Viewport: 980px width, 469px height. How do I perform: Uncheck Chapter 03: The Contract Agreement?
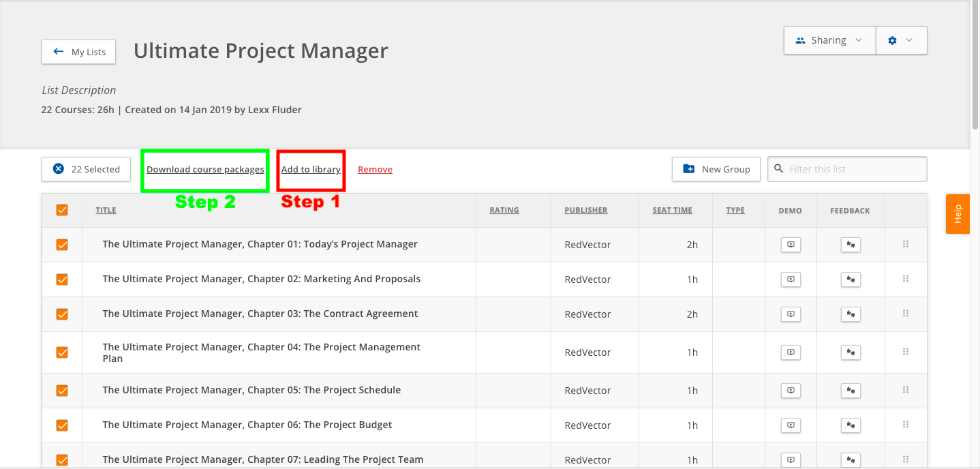coord(62,314)
